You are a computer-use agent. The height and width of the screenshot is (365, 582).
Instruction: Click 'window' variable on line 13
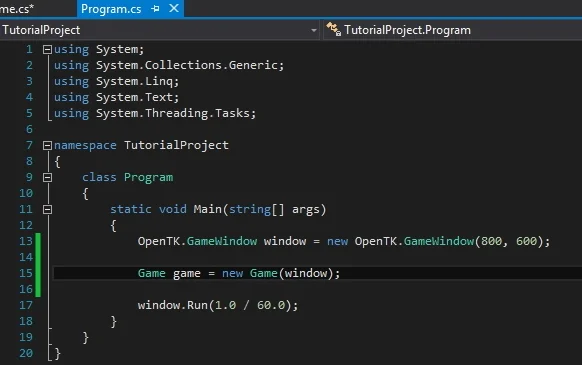coord(285,241)
